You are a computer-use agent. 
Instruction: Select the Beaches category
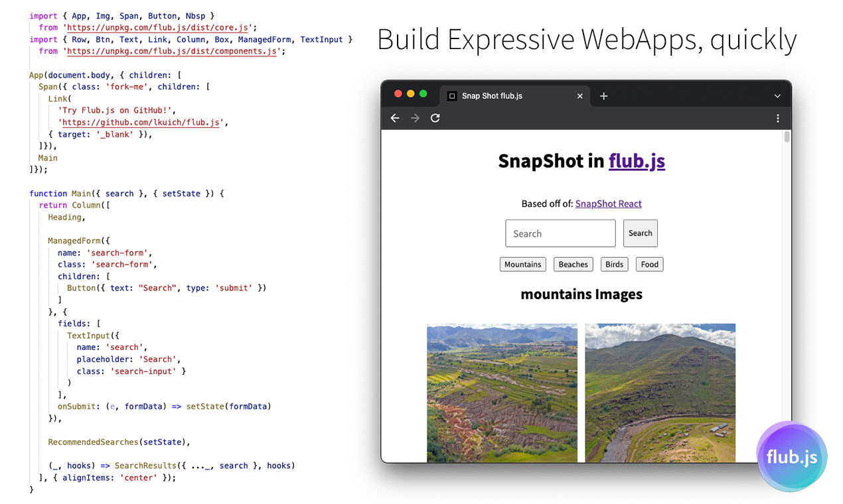point(573,264)
